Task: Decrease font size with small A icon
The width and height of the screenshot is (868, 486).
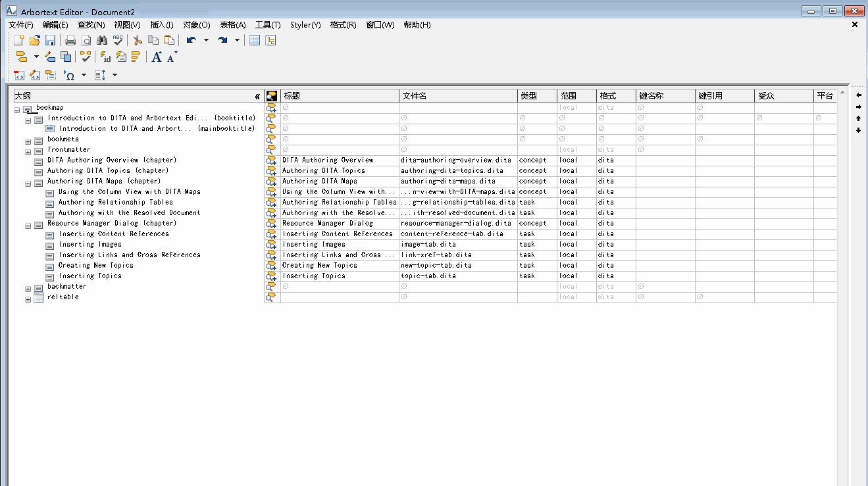Action: (x=172, y=57)
